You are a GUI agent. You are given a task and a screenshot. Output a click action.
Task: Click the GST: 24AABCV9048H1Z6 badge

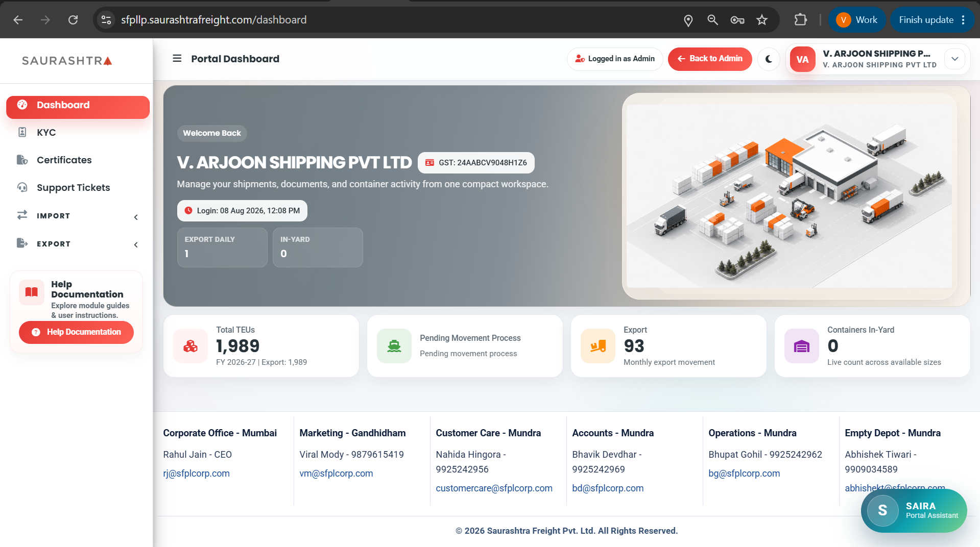tap(476, 163)
